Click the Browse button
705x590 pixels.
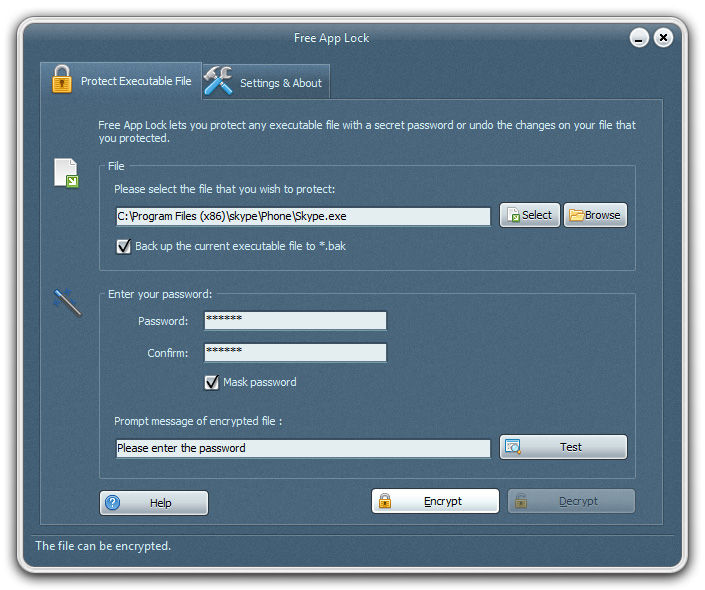point(595,215)
